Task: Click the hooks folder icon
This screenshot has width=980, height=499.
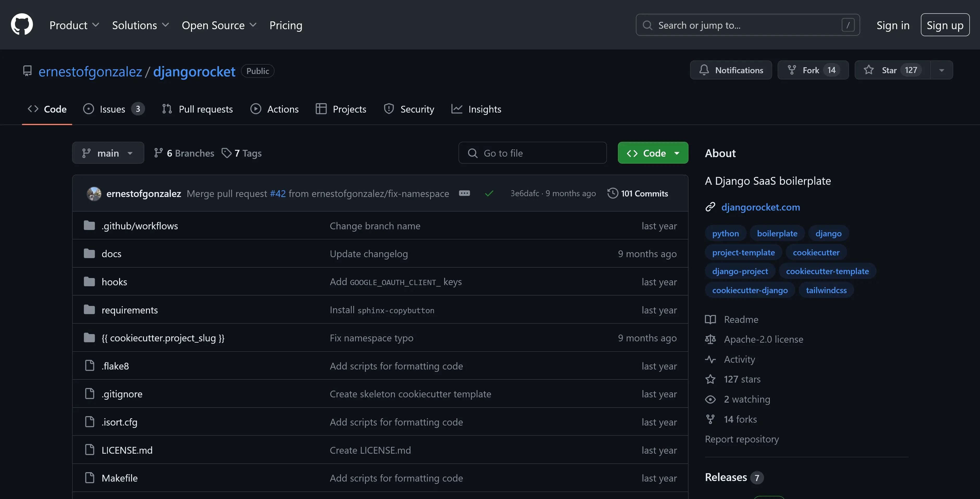Action: 89,282
